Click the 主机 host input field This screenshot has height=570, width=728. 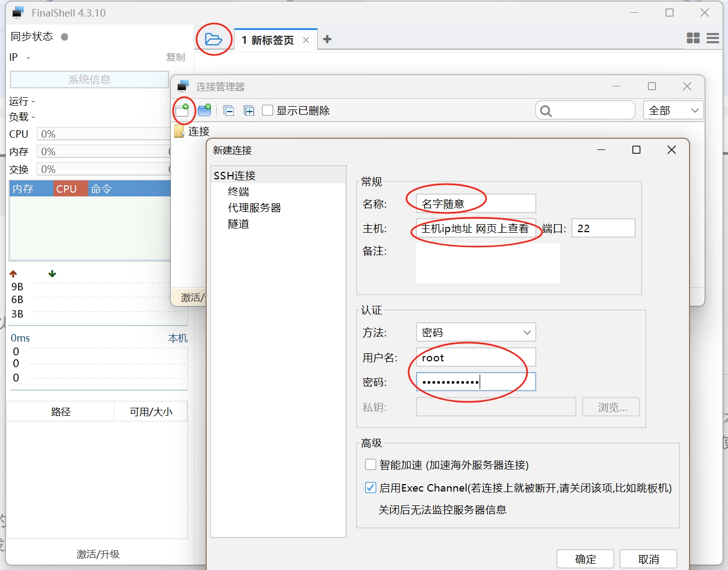476,228
